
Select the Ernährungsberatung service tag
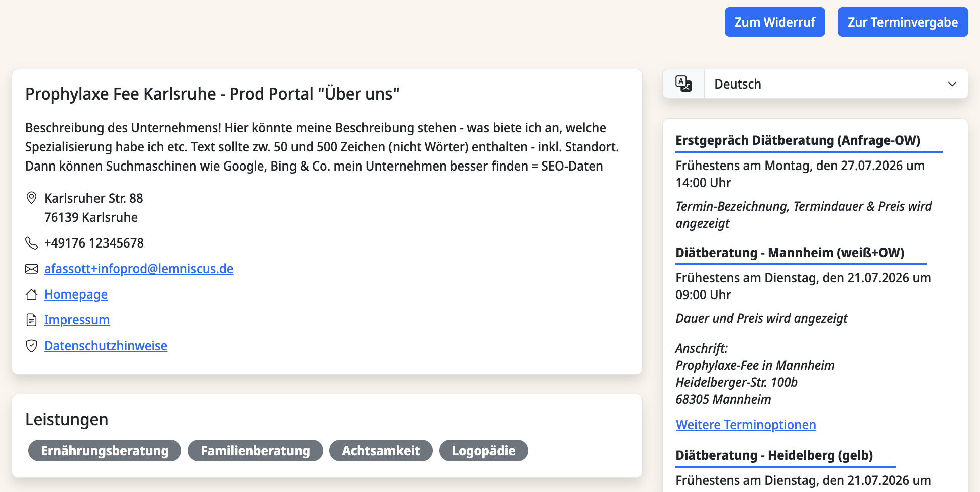[x=105, y=450]
